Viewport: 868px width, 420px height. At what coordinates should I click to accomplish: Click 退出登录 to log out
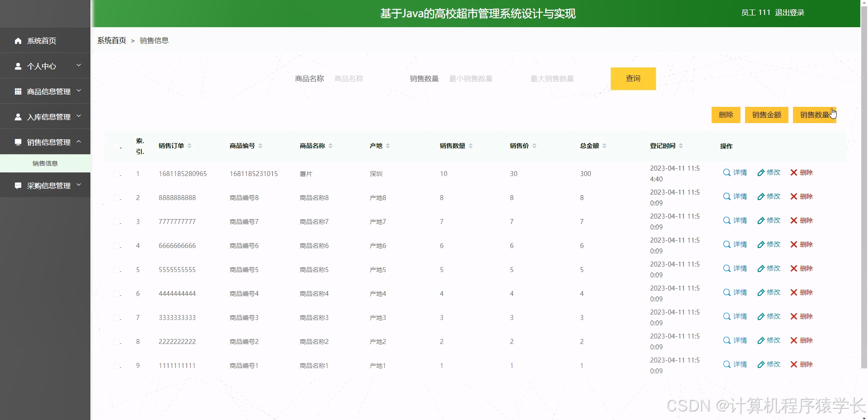pos(790,13)
